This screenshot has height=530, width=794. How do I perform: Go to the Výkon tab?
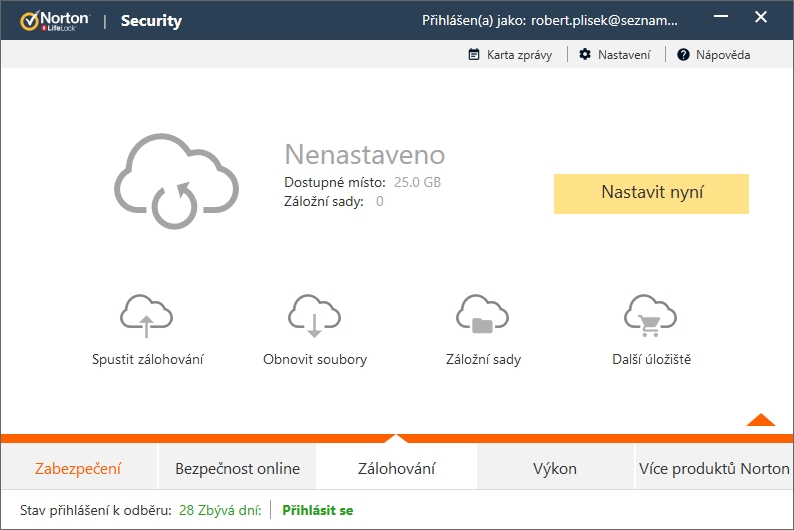555,468
